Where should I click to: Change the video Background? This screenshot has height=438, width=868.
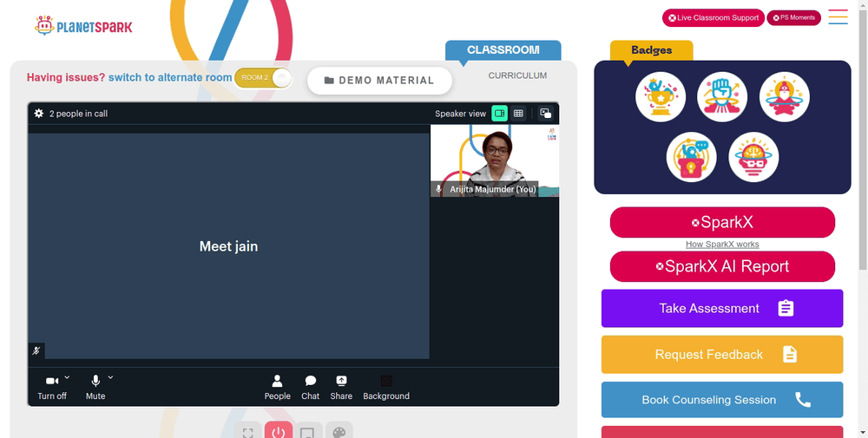pos(386,387)
